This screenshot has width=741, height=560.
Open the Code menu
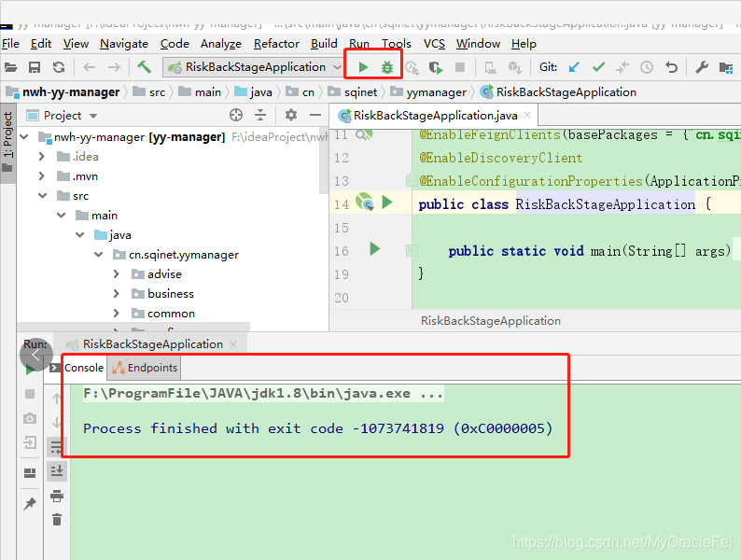(175, 44)
